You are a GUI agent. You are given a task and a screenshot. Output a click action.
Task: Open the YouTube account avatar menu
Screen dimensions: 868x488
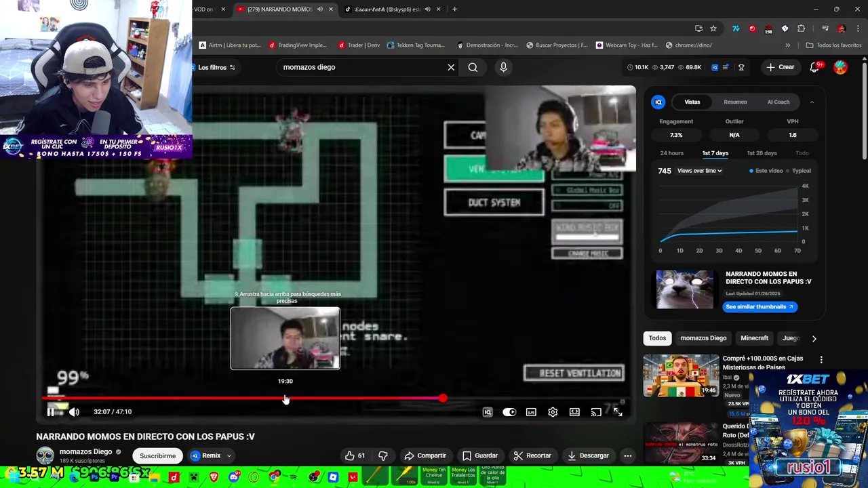(x=840, y=67)
